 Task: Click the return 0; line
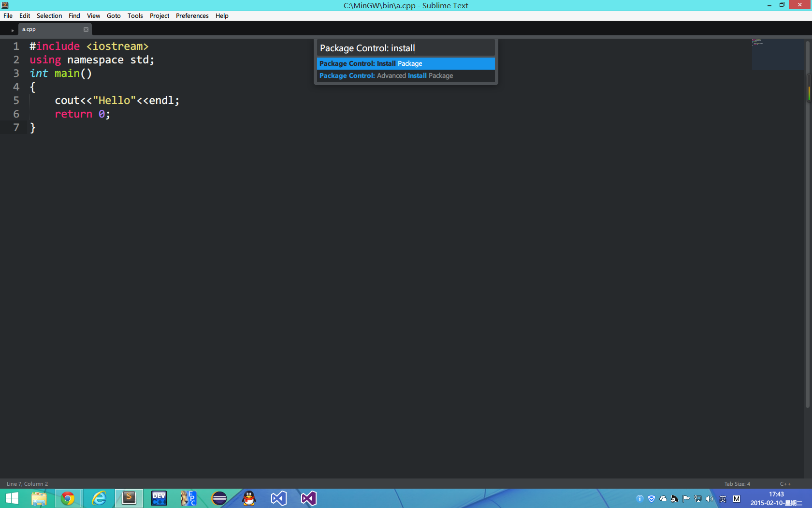(83, 114)
